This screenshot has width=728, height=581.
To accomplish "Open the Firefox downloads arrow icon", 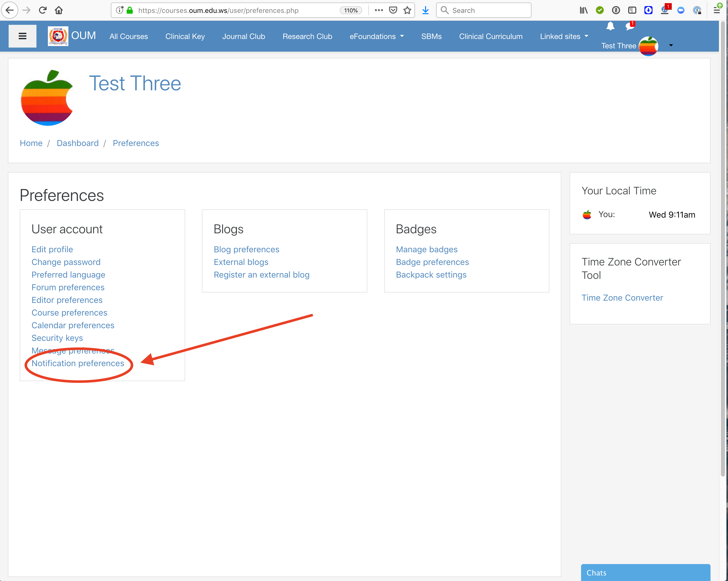I will coord(426,10).
